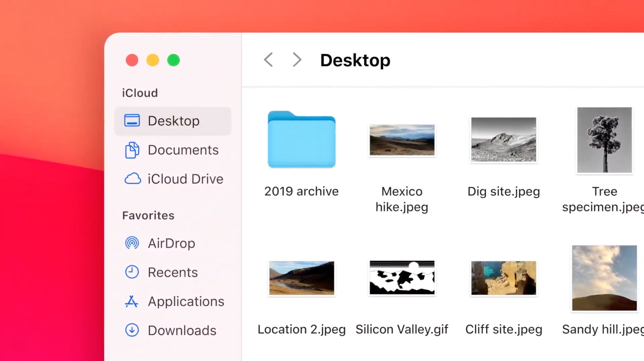Select the Mexico hike.jpeg thumbnail
Screen dimensions: 644x361
coord(402,140)
